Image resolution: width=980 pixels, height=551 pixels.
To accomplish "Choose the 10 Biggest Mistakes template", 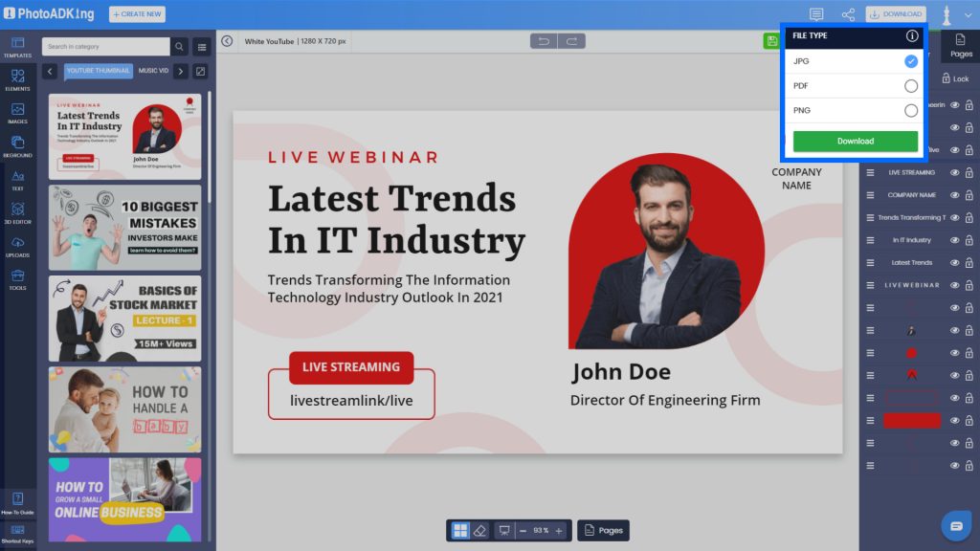I will pos(125,228).
